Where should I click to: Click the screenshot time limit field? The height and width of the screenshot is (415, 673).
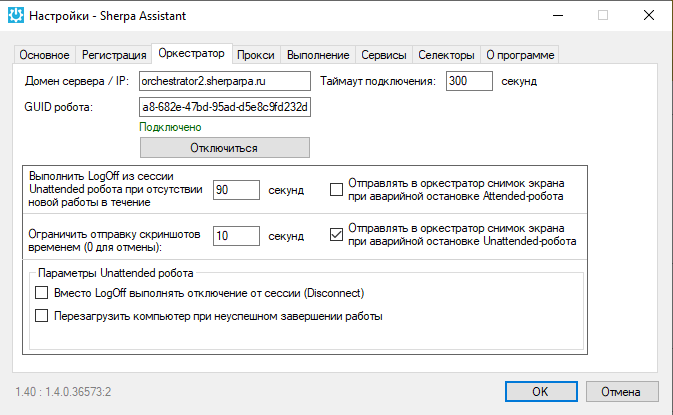236,236
